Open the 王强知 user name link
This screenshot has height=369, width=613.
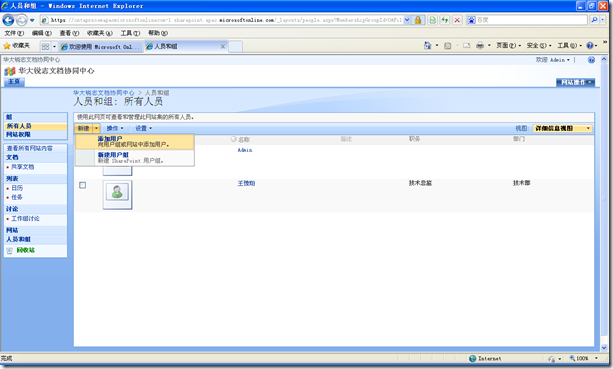pyautogui.click(x=246, y=183)
